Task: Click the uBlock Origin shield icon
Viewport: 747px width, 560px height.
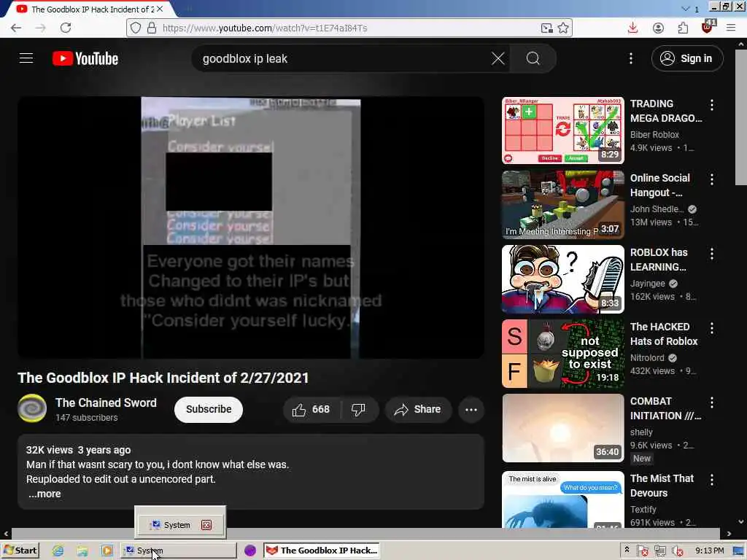Action: point(708,27)
